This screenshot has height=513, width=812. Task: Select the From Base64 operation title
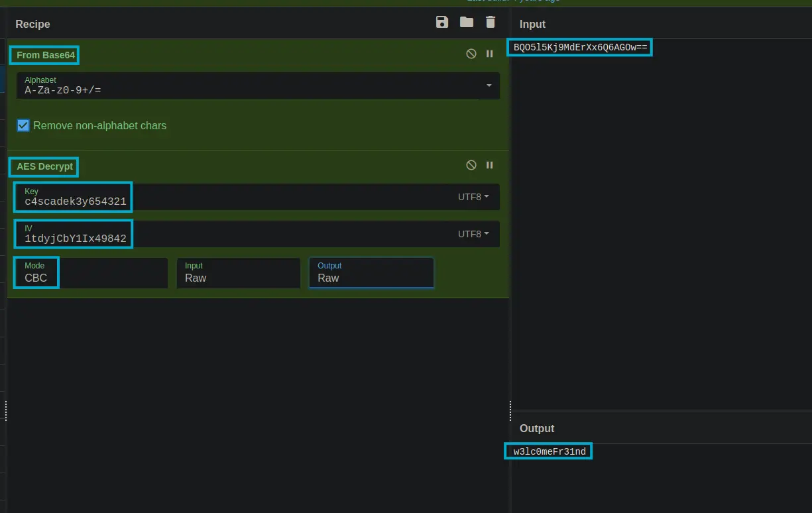45,55
